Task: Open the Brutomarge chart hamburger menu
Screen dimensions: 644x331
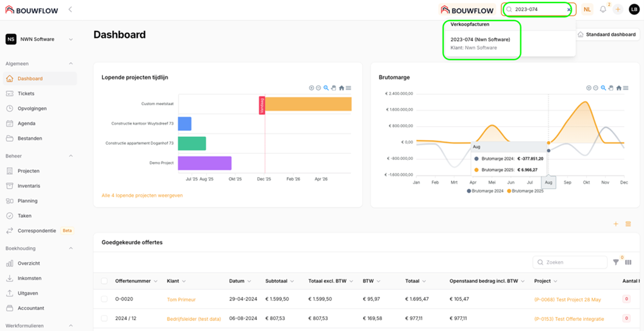Action: pyautogui.click(x=626, y=88)
